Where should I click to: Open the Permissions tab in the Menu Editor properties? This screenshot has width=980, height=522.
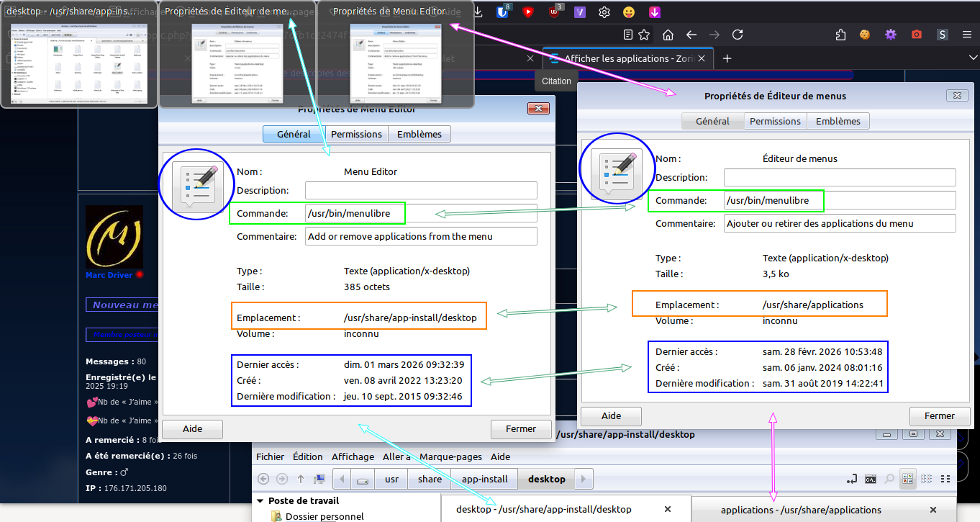356,134
